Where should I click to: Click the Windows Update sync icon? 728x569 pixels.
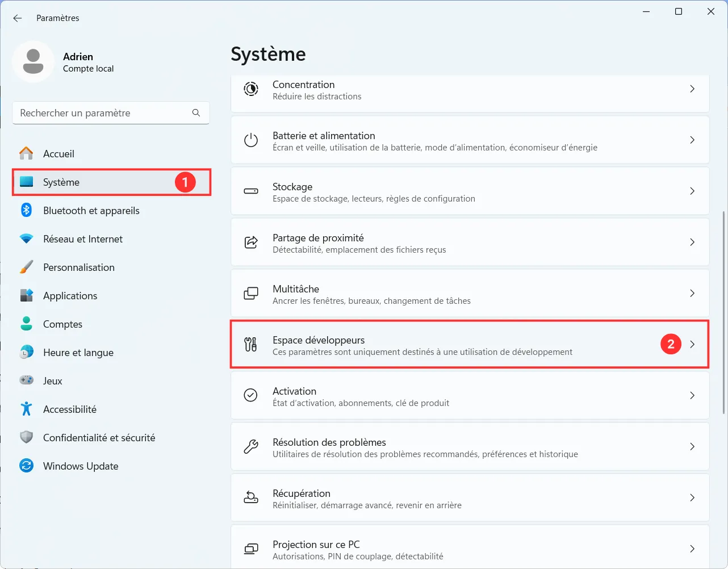point(26,466)
